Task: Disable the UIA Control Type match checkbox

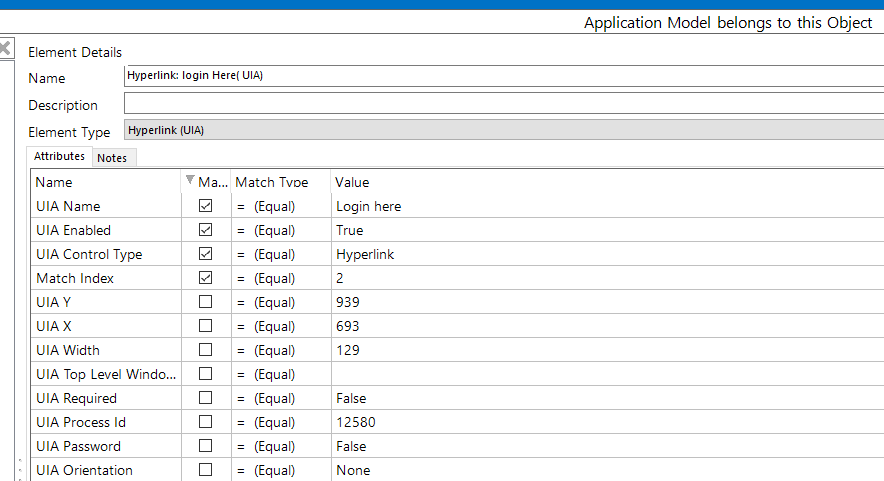Action: click(x=206, y=254)
